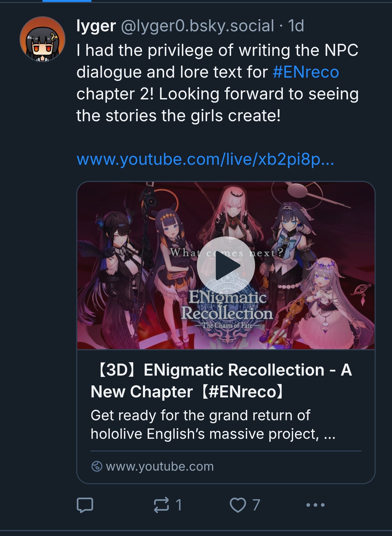This screenshot has height=536, width=392.
Task: Like the post with the heart icon
Action: click(x=238, y=505)
